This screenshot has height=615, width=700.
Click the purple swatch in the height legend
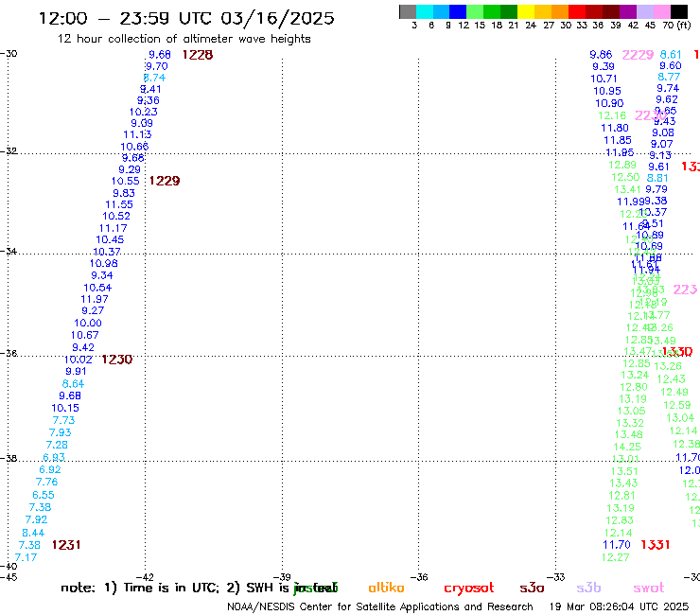[628, 11]
